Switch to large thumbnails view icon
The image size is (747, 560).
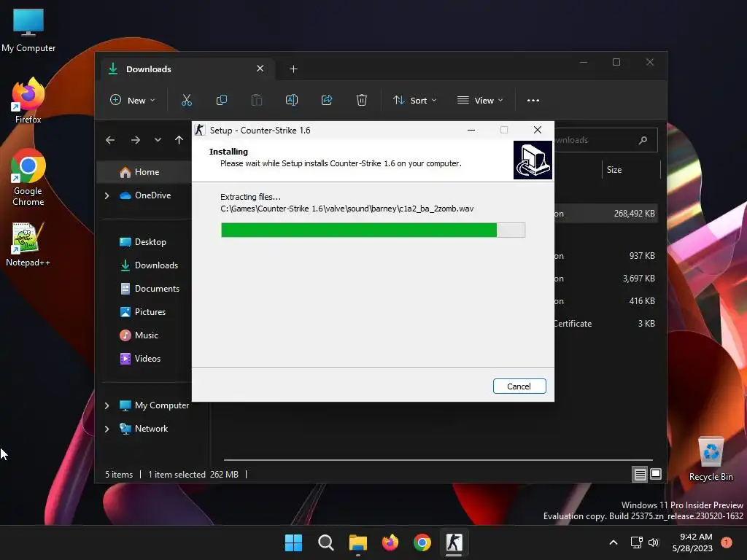656,474
